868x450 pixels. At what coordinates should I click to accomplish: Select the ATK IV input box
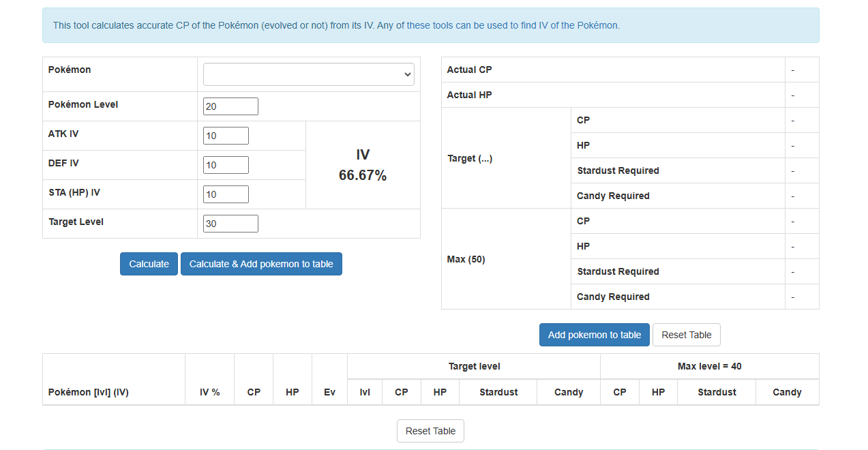[x=226, y=135]
